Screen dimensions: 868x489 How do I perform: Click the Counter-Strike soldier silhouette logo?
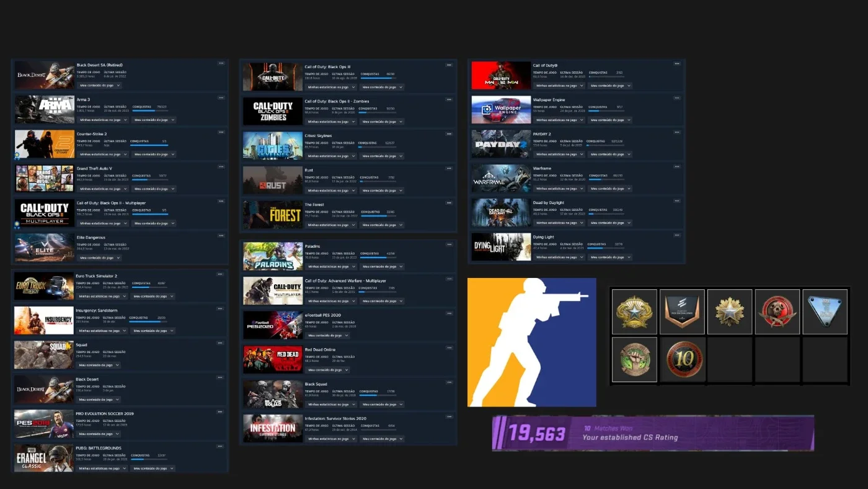coord(532,343)
